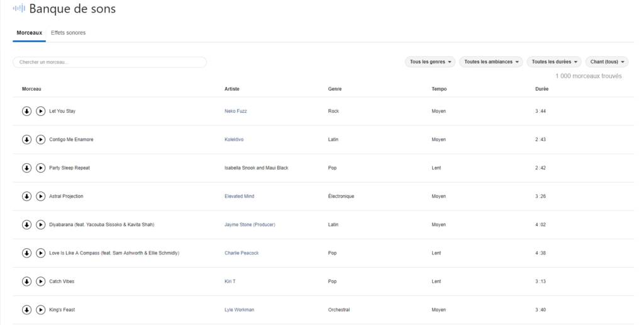Select the Morceaux tab
This screenshot has width=644, height=325.
29,33
